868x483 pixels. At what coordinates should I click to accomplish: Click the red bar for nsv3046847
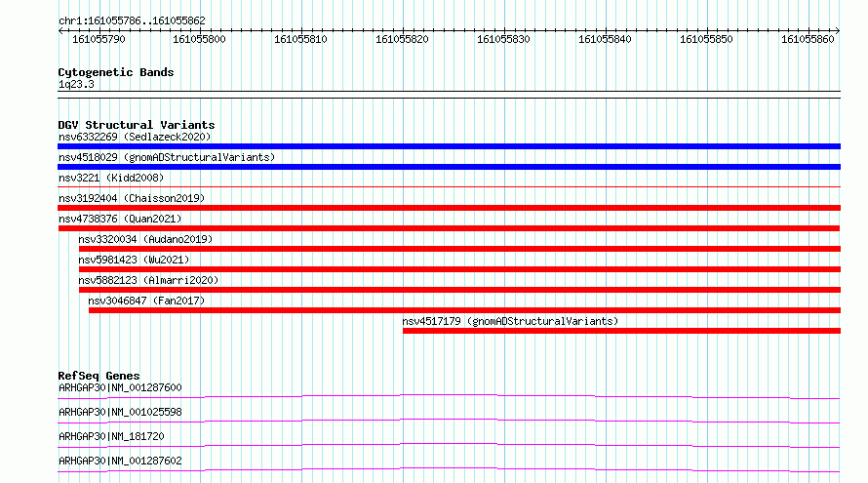[464, 310]
